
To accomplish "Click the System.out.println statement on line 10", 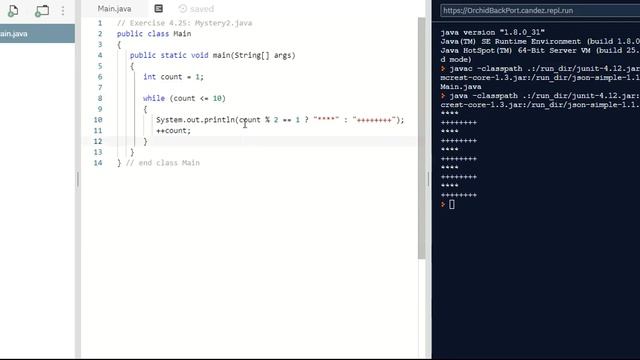I will [280, 120].
